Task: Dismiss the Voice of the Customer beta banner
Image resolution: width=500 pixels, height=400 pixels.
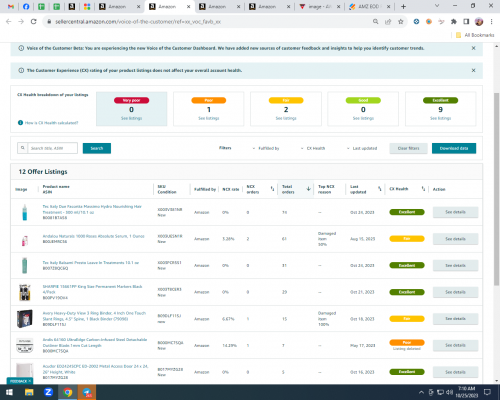Action: tap(473, 48)
